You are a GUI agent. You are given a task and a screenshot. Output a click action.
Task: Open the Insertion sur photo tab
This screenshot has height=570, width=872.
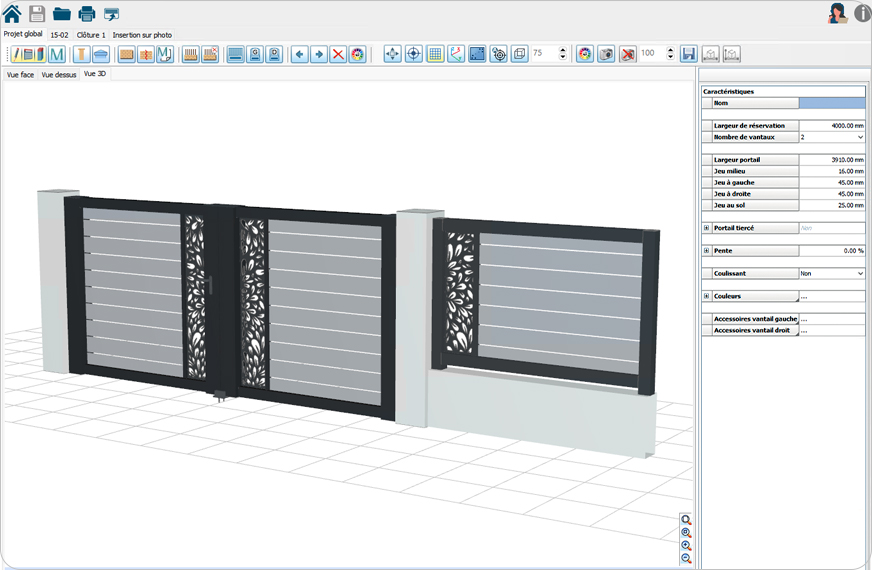point(142,34)
